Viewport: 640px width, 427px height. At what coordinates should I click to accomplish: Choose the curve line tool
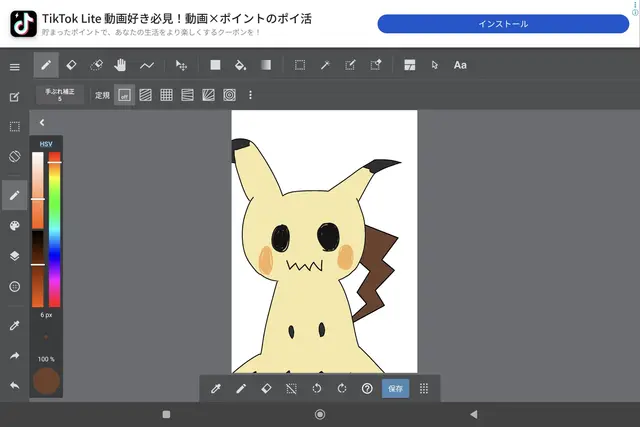[x=147, y=65]
